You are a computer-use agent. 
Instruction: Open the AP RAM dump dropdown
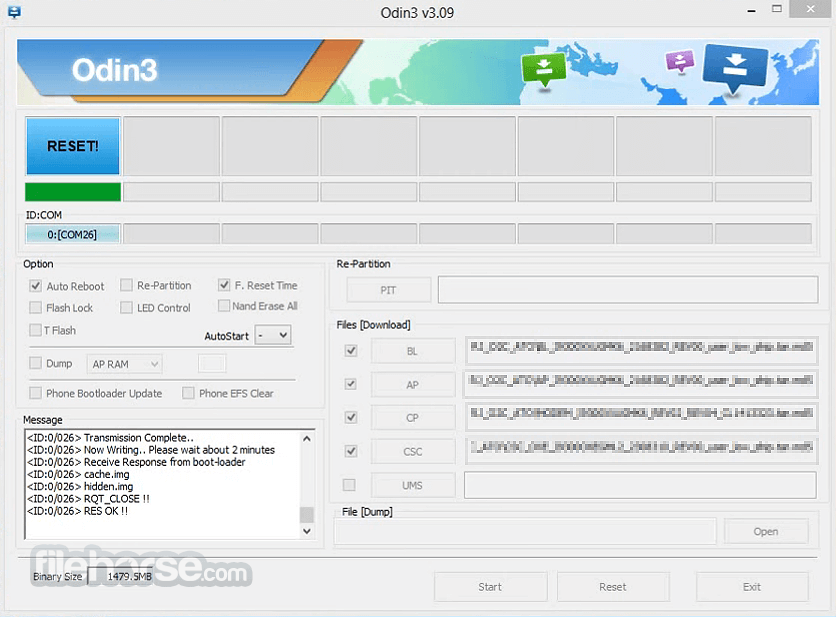[x=124, y=364]
